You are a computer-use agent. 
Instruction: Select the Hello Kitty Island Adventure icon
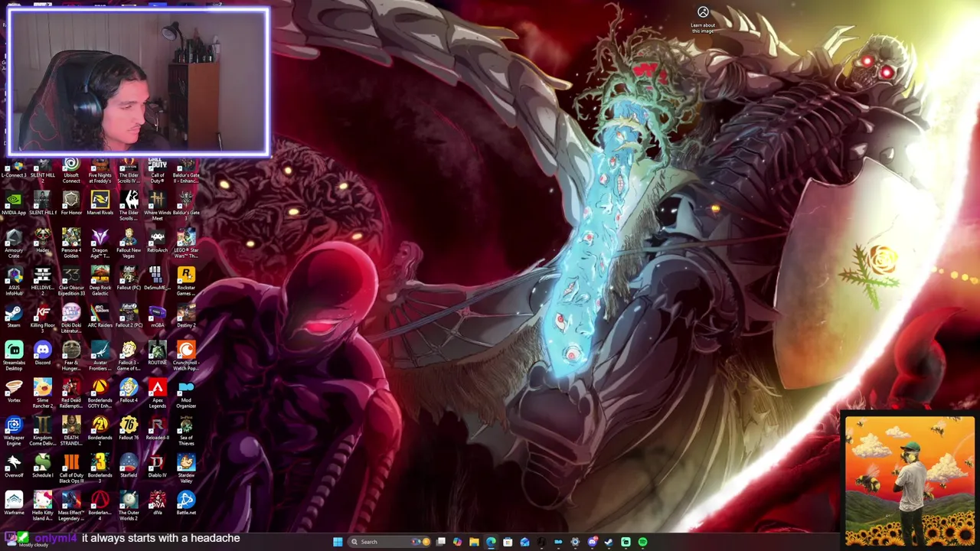point(42,506)
